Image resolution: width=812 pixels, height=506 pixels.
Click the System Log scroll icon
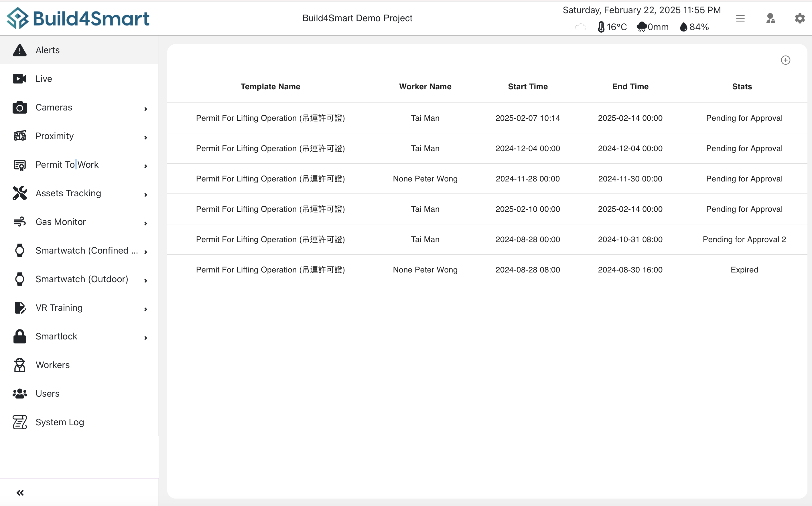click(19, 422)
